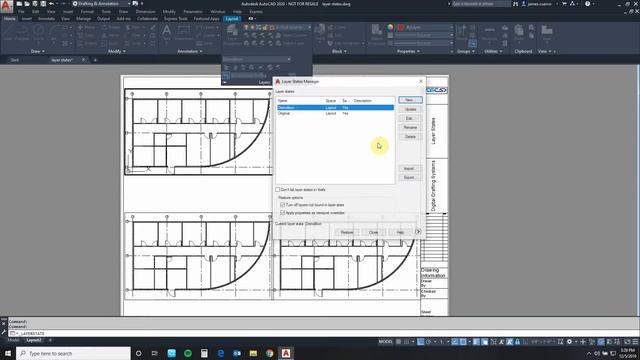
Task: Open the ByLayer color dropdown in Properties
Action: [451, 27]
